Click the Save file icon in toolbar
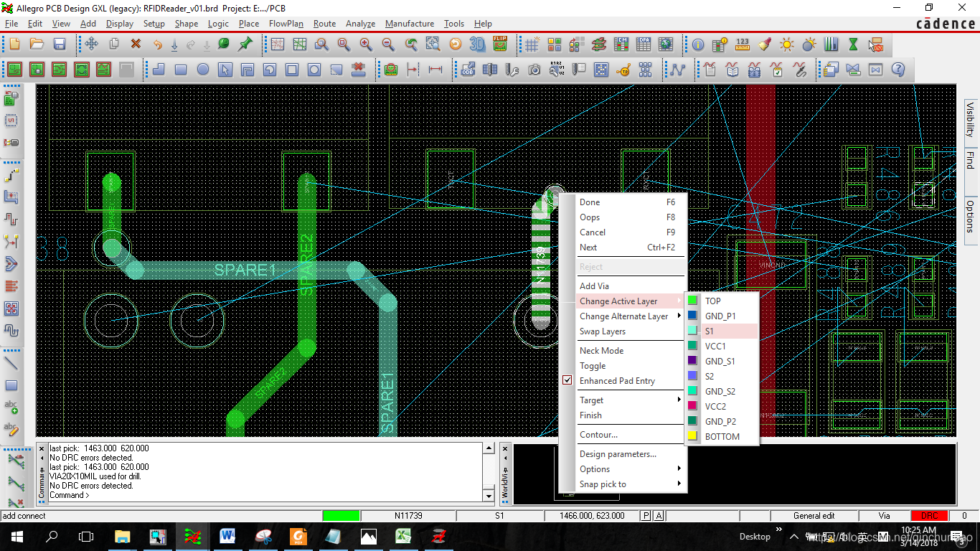This screenshot has width=980, height=551. coord(60,44)
